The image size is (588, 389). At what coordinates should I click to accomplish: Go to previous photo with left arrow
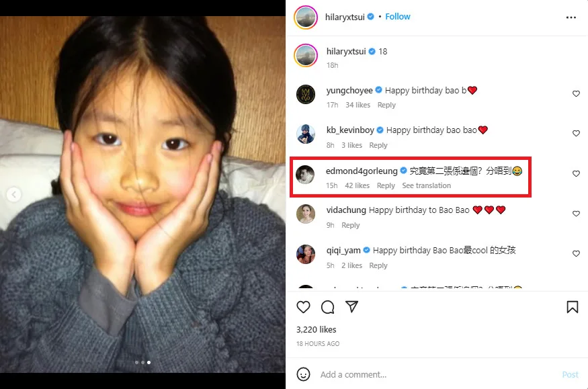click(11, 195)
